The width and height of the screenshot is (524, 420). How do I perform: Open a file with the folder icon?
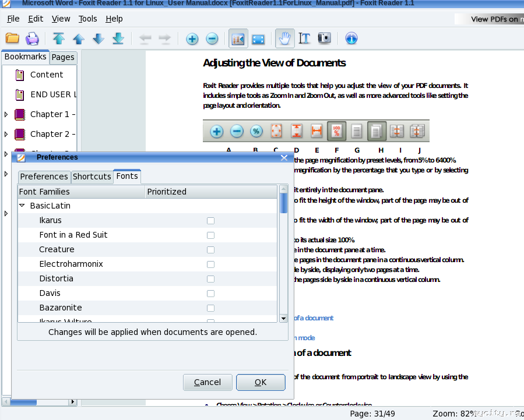(x=12, y=38)
